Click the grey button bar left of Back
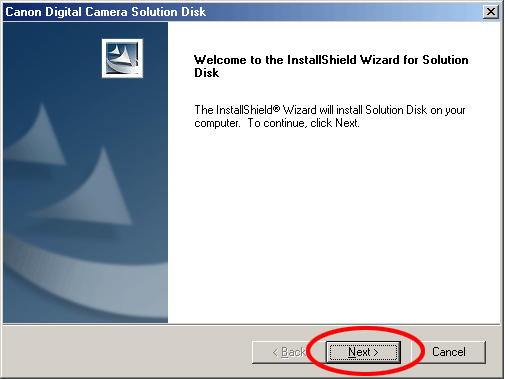The image size is (505, 379). pyautogui.click(x=127, y=352)
